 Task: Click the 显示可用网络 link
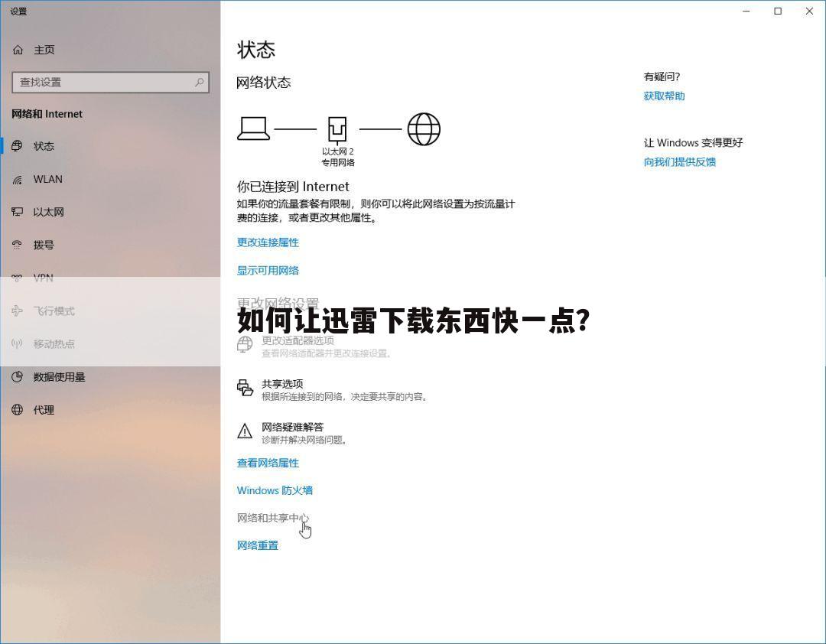[268, 270]
